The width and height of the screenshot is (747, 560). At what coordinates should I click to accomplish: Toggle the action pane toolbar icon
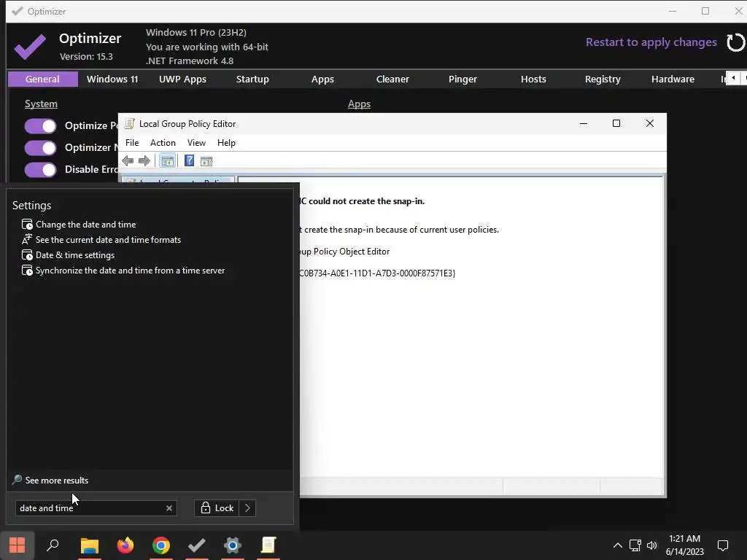click(206, 161)
